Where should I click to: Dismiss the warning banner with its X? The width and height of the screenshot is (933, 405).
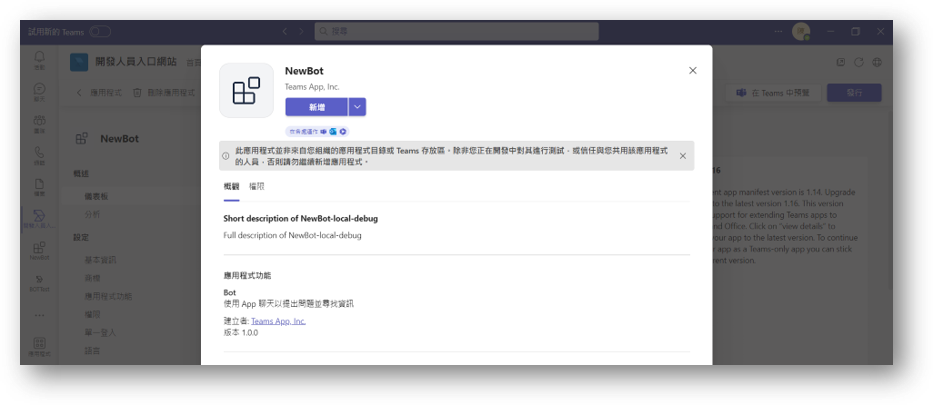click(682, 156)
